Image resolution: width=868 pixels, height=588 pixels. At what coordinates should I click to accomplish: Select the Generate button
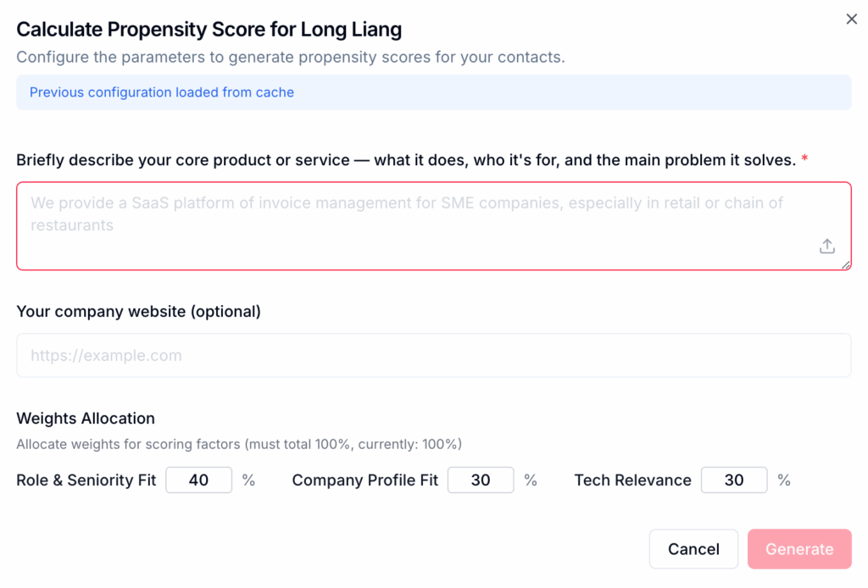point(798,549)
